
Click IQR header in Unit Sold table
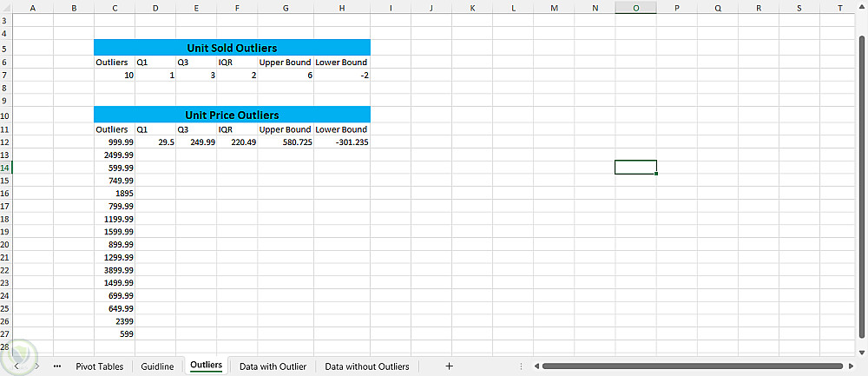click(237, 63)
